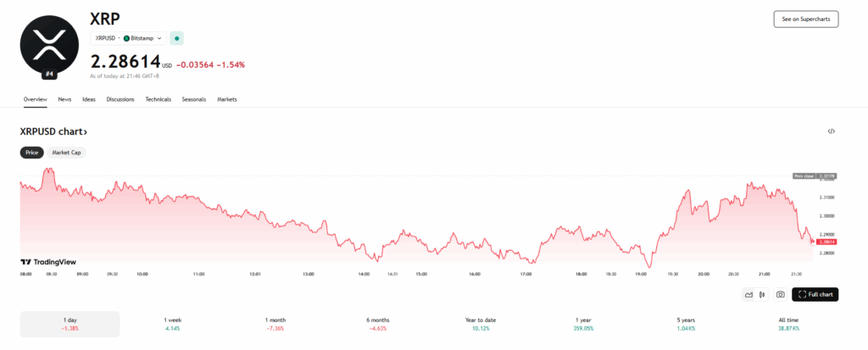Click the 08:30 time axis label
Screen dimensions: 868x350
[53, 274]
